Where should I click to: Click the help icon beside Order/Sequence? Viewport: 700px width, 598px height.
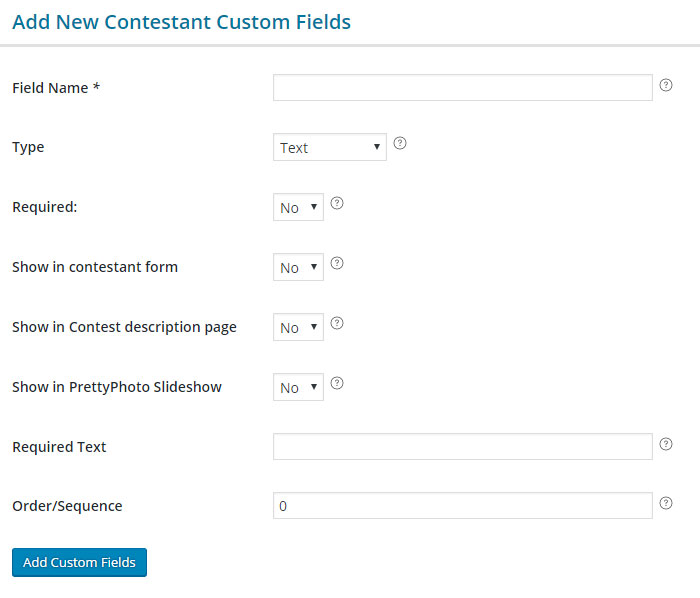666,503
